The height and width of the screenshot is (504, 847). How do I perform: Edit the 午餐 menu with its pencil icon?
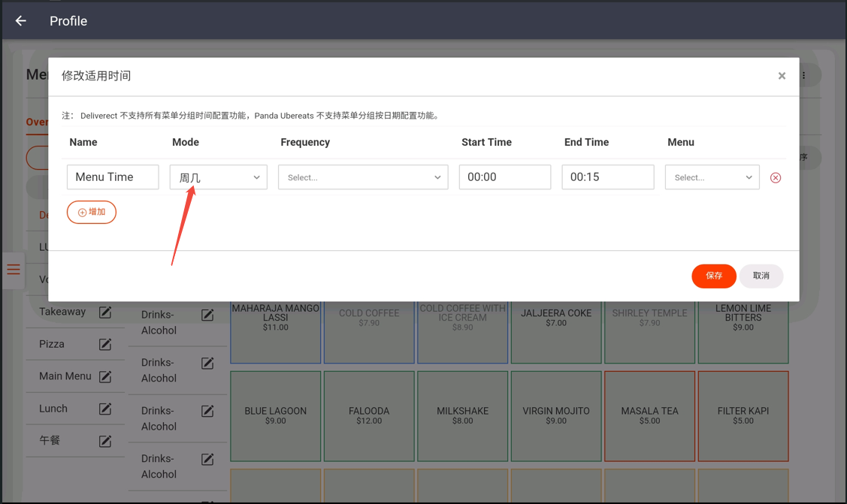[105, 442]
